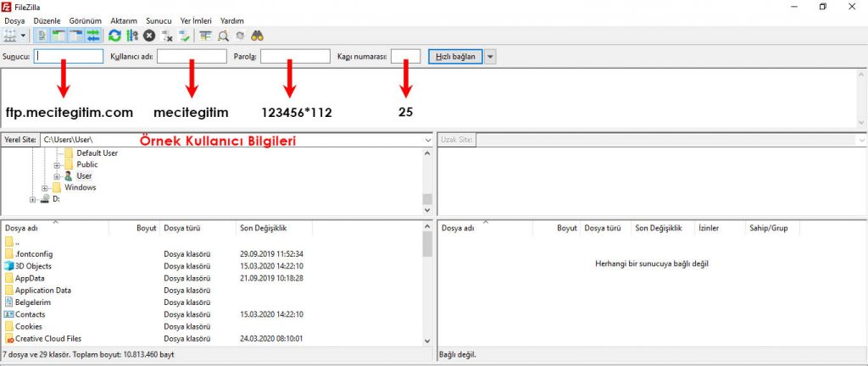
Task: Open the Site Manager icon
Action: click(x=10, y=36)
